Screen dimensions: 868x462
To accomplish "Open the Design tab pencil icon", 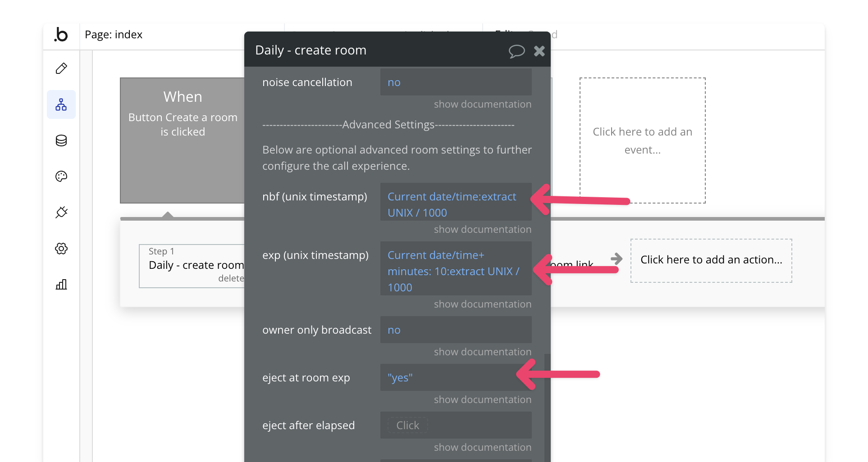I will (x=61, y=68).
